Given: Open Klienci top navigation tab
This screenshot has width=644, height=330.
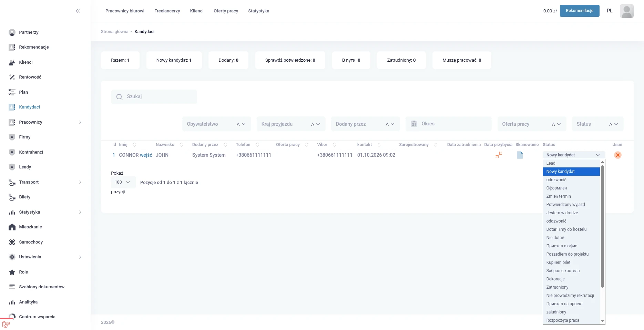Looking at the screenshot, I should [x=197, y=11].
